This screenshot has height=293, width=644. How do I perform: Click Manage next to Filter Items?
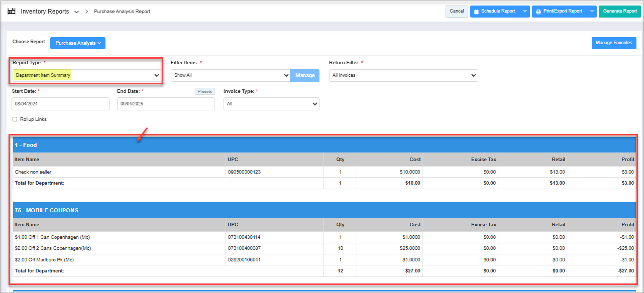point(305,75)
